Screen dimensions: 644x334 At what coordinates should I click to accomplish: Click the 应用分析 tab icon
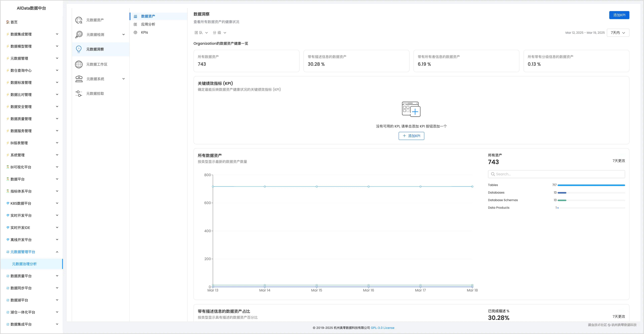point(136,24)
